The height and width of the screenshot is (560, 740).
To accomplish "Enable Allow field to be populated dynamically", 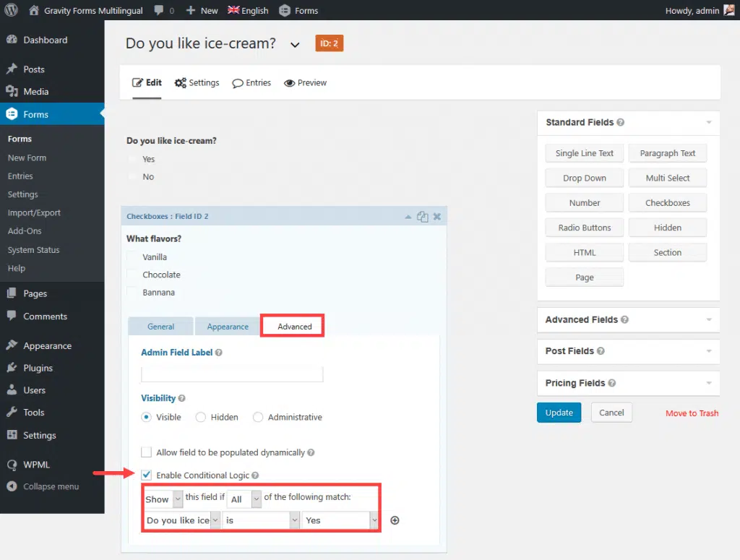I will 146,452.
